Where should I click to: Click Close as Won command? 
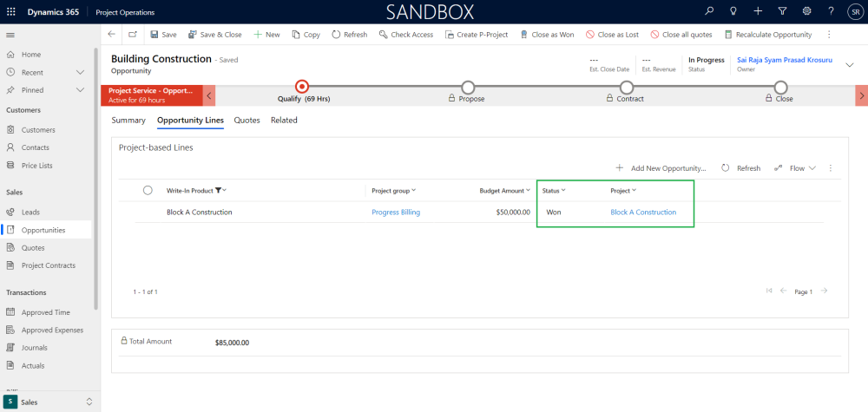[x=547, y=35]
